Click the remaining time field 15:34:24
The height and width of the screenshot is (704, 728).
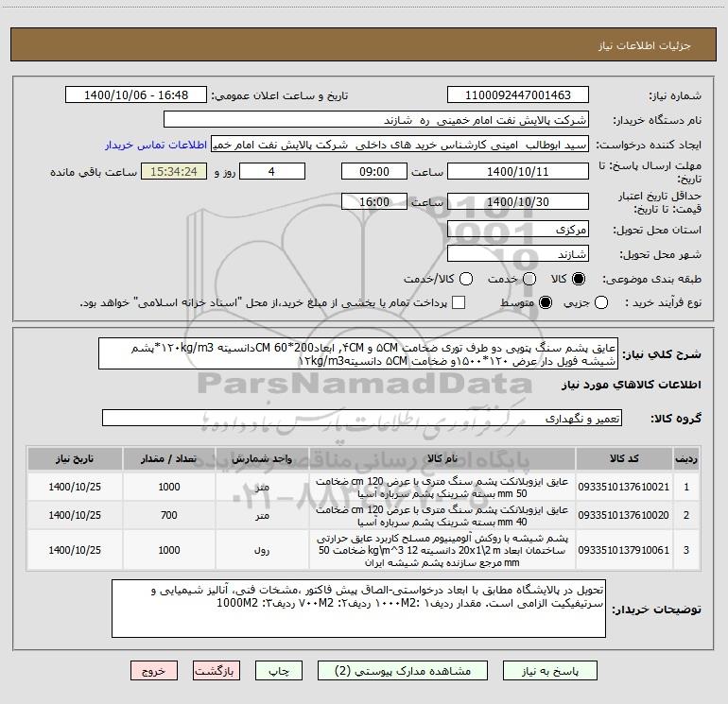(174, 171)
